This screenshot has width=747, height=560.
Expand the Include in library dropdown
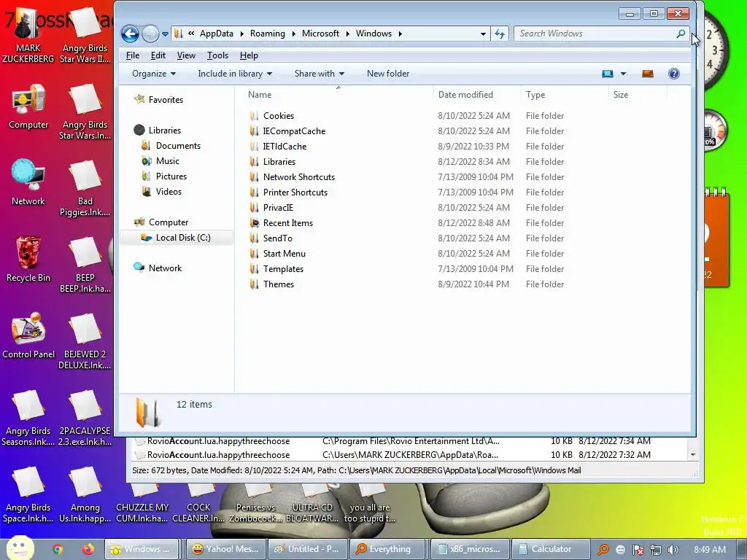(x=235, y=74)
